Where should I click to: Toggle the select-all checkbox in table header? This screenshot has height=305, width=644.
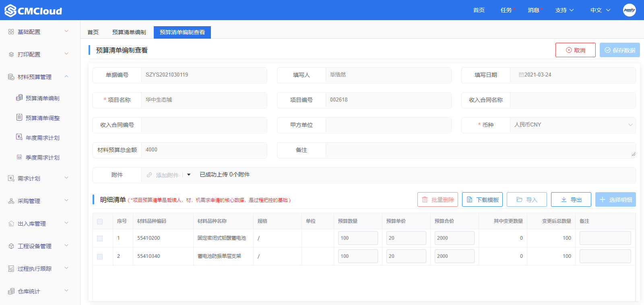[x=100, y=222]
